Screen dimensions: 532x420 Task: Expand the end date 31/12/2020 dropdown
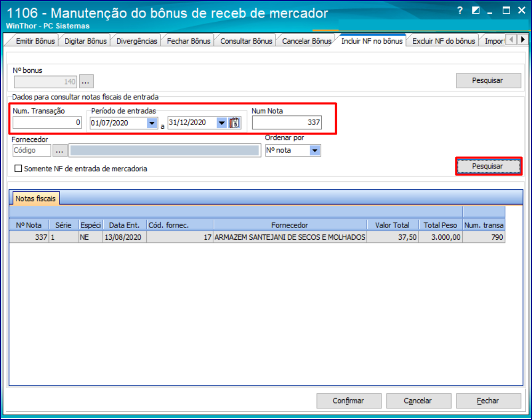tap(221, 123)
